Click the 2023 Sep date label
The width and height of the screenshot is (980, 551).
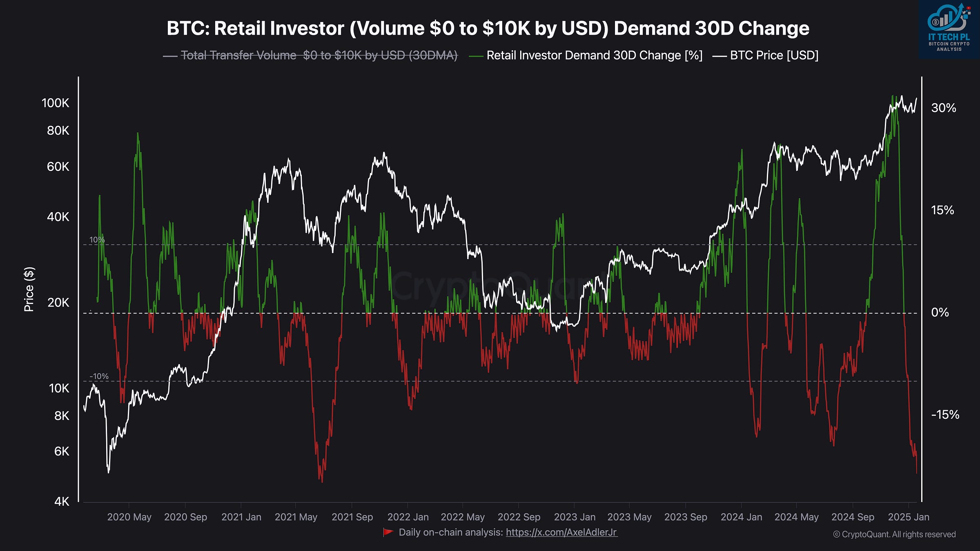(686, 517)
